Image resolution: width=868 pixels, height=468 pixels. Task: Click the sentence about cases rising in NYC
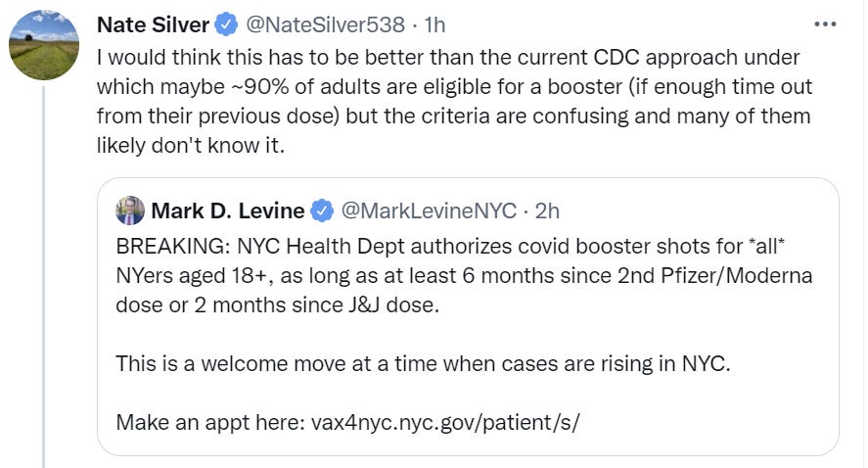click(423, 364)
